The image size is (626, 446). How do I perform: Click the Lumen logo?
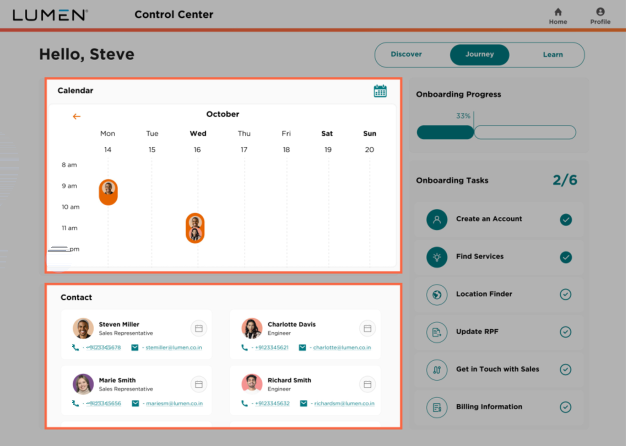tap(50, 15)
